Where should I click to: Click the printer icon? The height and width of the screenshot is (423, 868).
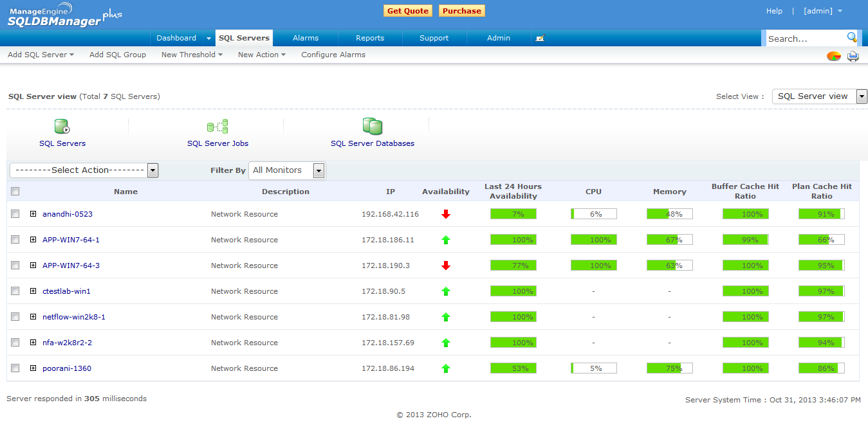pyautogui.click(x=853, y=56)
